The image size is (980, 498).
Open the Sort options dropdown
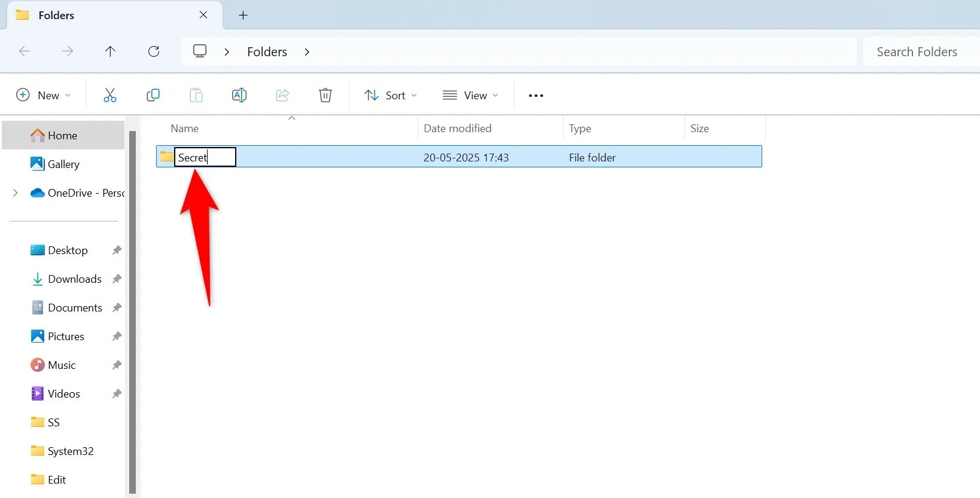click(x=391, y=96)
